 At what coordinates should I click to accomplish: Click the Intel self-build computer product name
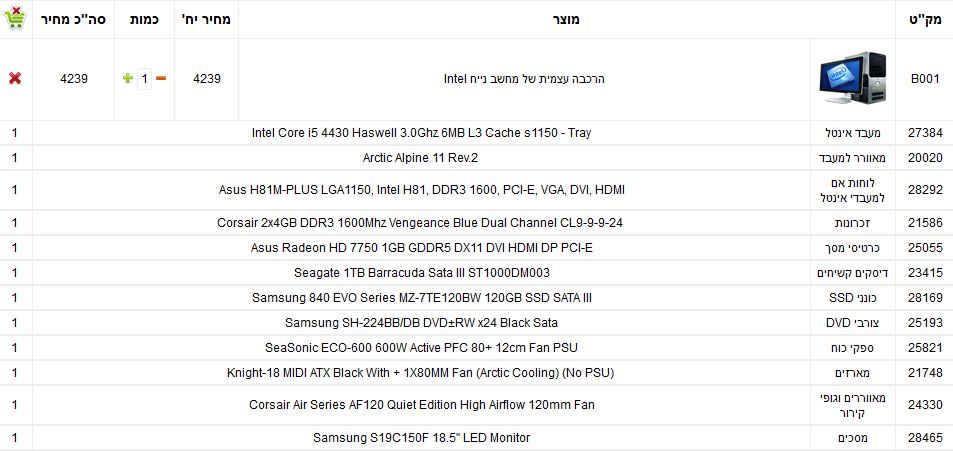[x=524, y=78]
